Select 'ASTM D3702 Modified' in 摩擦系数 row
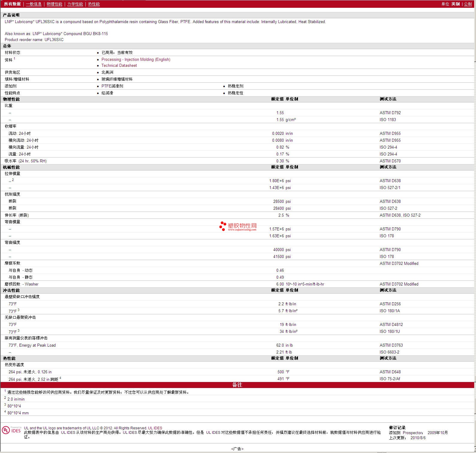 [x=399, y=263]
